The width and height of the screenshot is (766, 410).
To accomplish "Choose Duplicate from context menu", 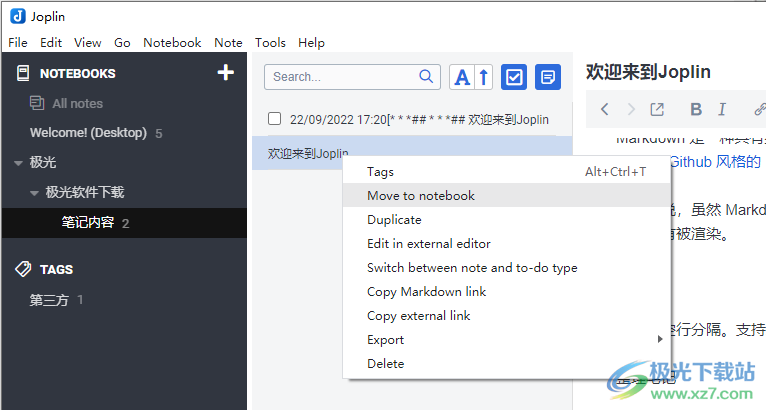I will click(x=507, y=219).
